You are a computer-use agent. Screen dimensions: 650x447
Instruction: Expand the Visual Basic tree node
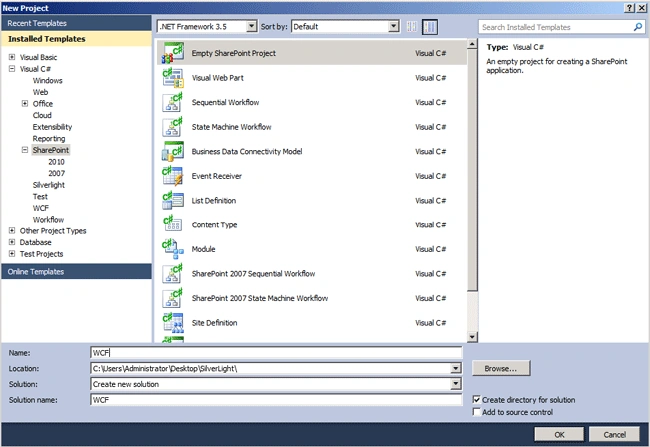(12, 57)
